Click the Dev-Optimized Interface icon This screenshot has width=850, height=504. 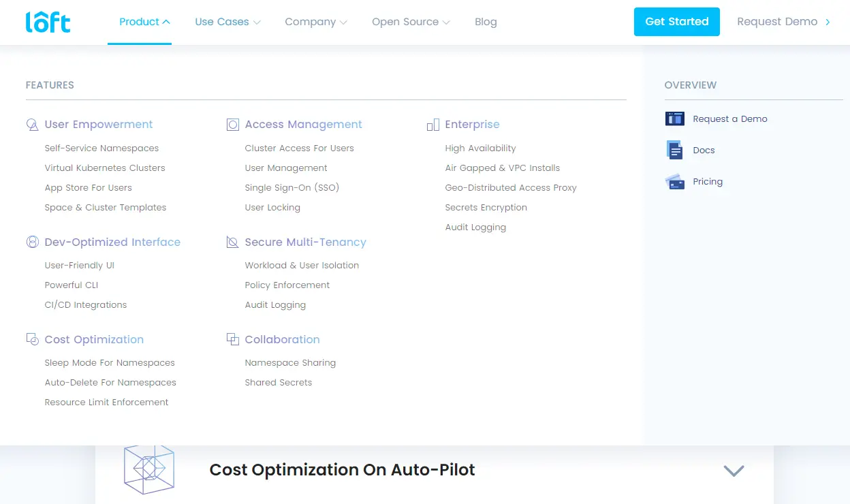coord(32,242)
